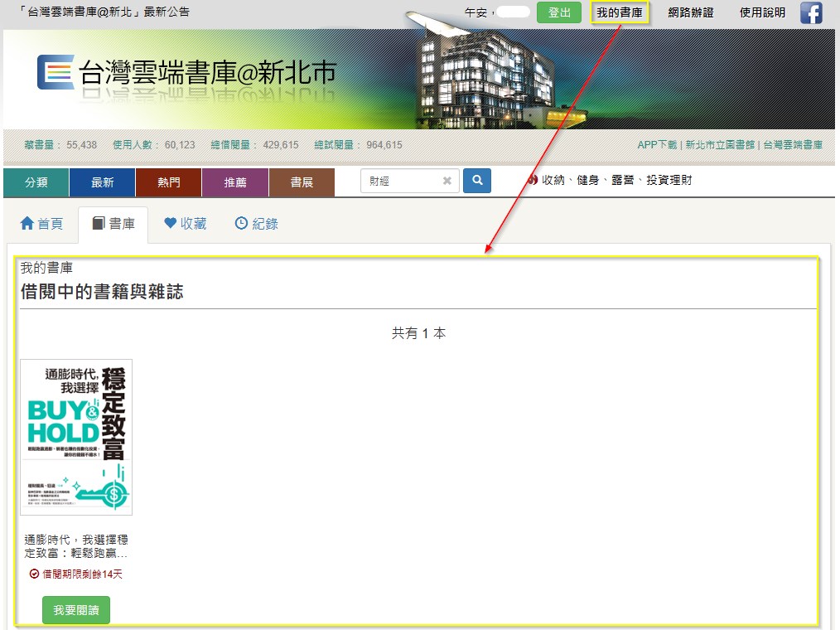The width and height of the screenshot is (840, 630).
Task: Select the 分類 category menu
Action: coord(36,182)
